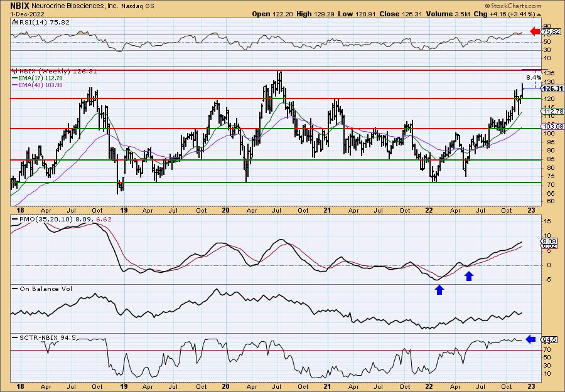Click the 112.78 EMA tag on price axis
The height and width of the screenshot is (392, 565).
[x=552, y=112]
